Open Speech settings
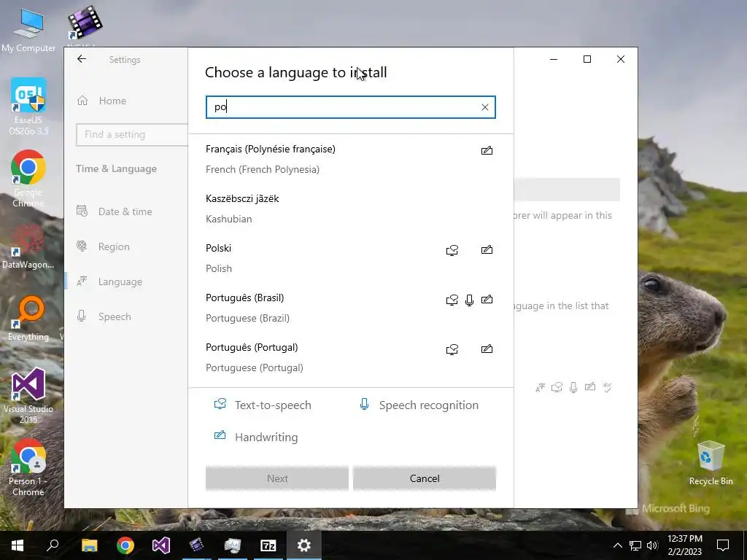Viewport: 747px width, 560px height. tap(115, 316)
